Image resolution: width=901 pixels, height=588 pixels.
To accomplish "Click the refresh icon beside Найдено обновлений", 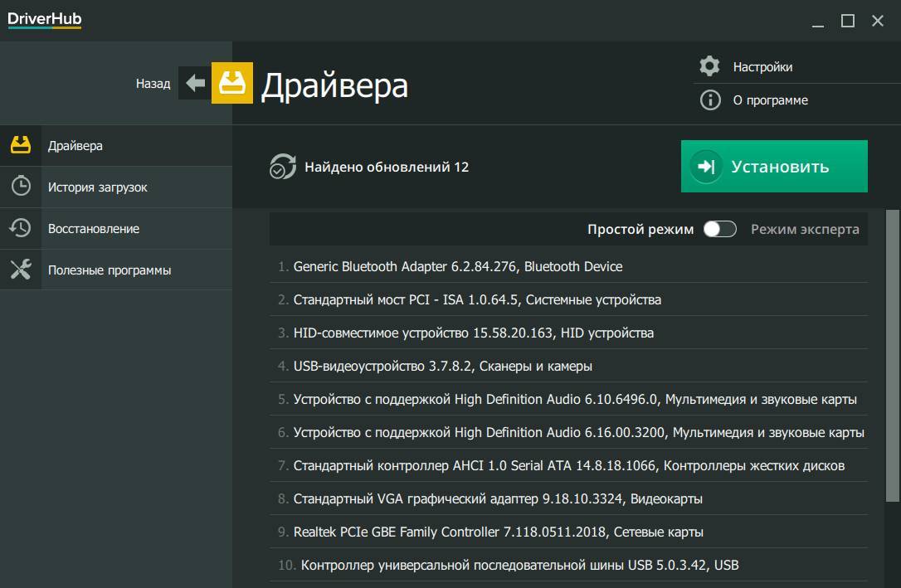I will 283,167.
